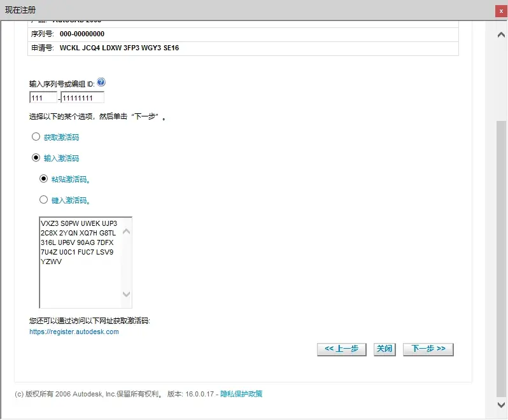Open the register.autodesk.com link
This screenshot has height=420, width=508.
(x=74, y=332)
